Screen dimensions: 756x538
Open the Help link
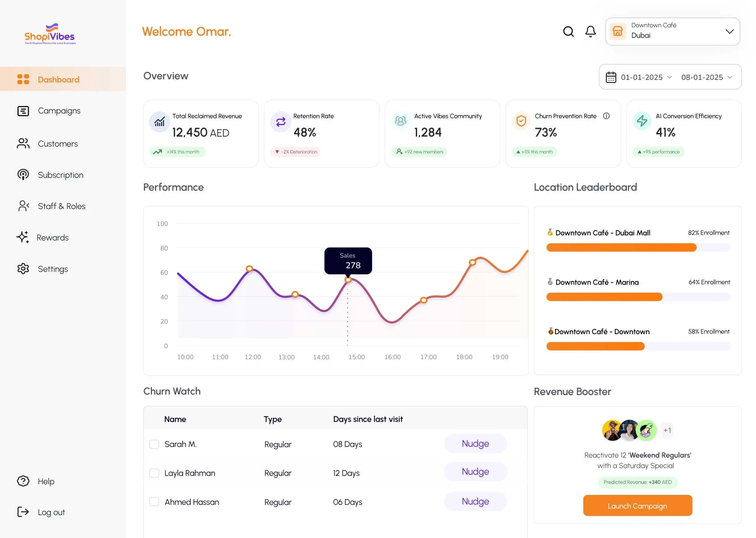click(46, 481)
